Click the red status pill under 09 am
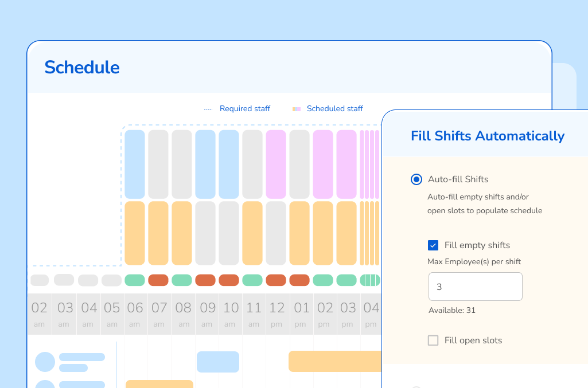Viewport: 588px width, 388px height. 207,280
